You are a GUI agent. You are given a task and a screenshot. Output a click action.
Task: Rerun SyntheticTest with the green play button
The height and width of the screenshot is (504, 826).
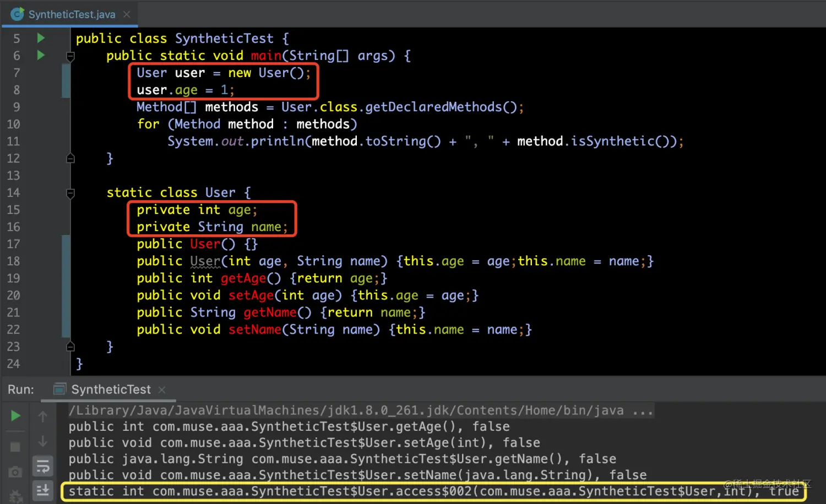tap(15, 416)
